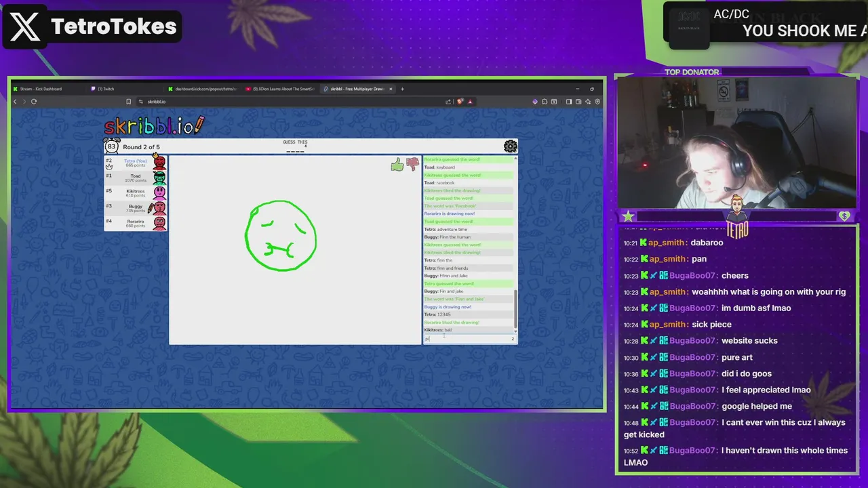
Task: Click 'Buggy is drawing now!' message
Action: [448, 307]
